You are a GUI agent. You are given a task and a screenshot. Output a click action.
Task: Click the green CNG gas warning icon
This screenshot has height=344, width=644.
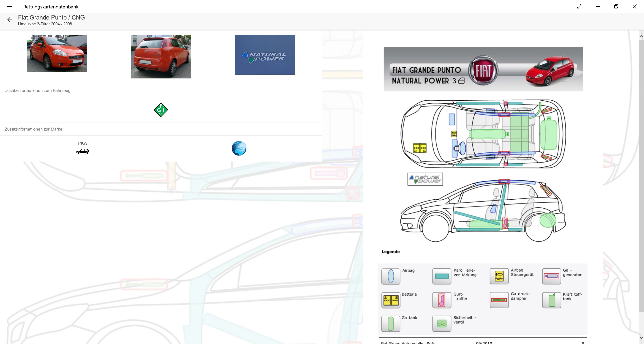coord(161,110)
